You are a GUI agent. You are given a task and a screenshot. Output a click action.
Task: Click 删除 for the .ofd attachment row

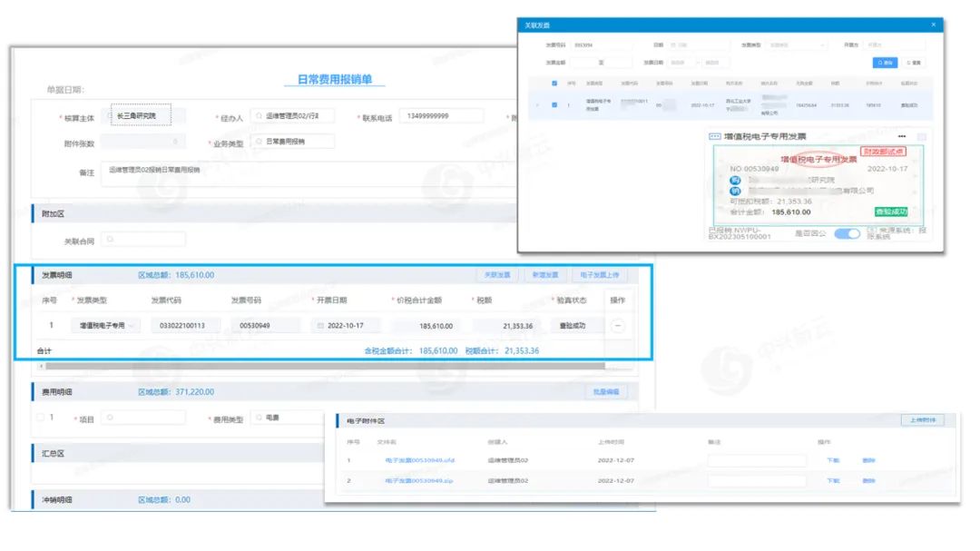[868, 460]
